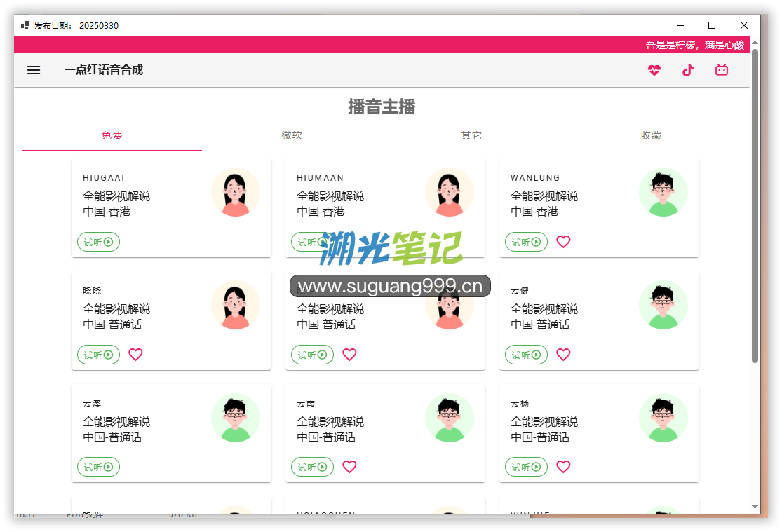
Task: Switch to the 免费 tab
Action: click(112, 135)
